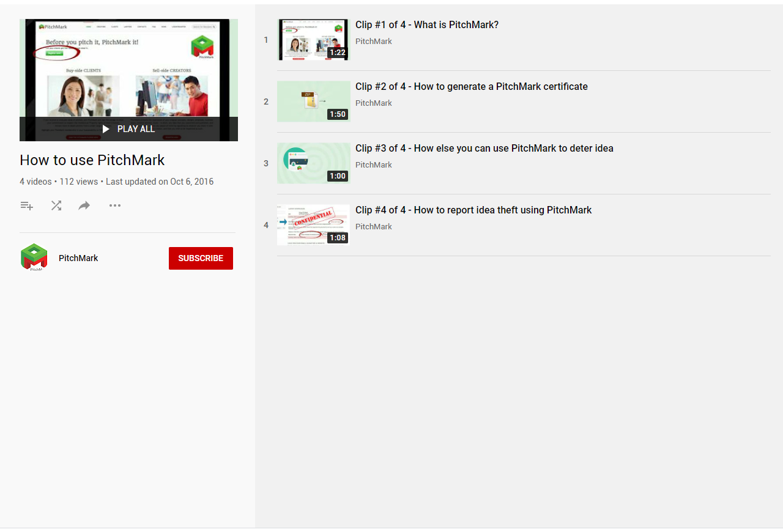Click index number 4 in playlist

266,225
